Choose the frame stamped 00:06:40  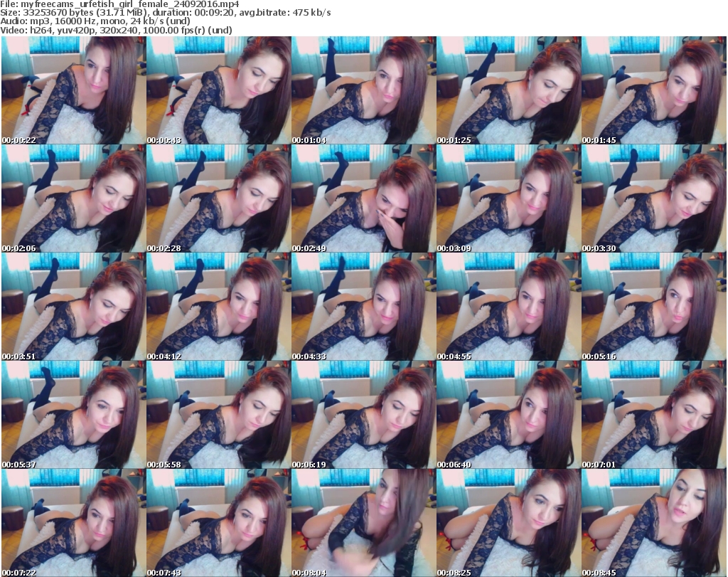(509, 415)
